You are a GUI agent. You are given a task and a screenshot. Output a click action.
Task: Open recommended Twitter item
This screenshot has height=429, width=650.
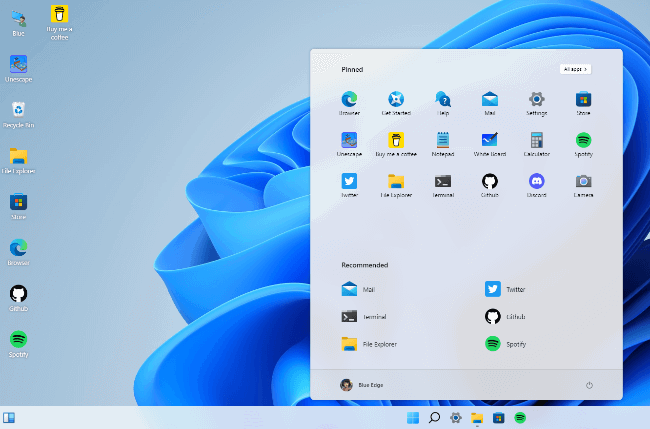(x=505, y=289)
